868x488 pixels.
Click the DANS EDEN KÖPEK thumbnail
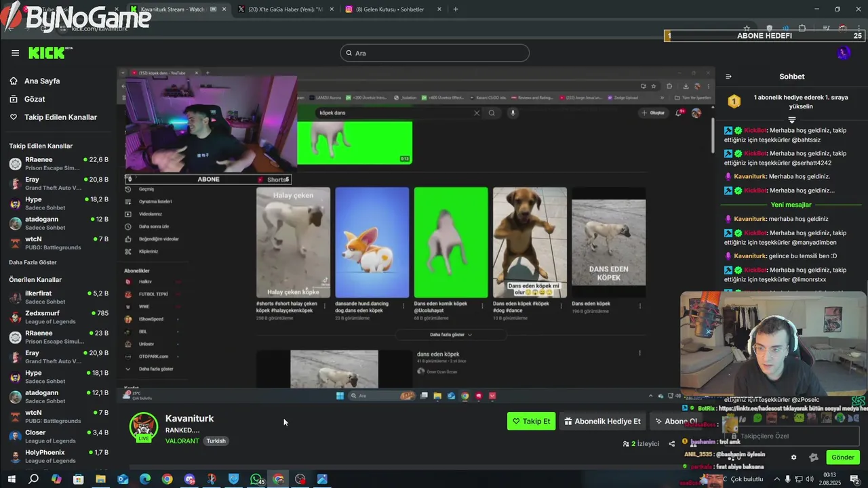click(608, 243)
